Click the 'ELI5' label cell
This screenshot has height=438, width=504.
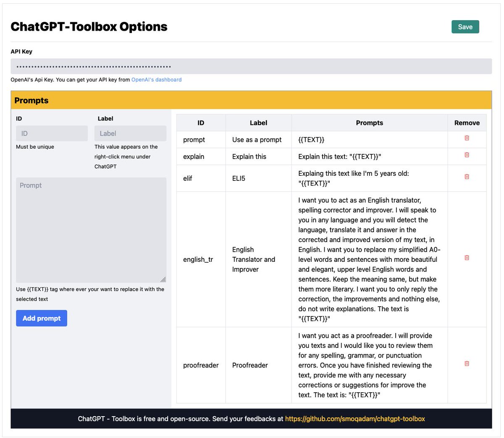click(258, 178)
